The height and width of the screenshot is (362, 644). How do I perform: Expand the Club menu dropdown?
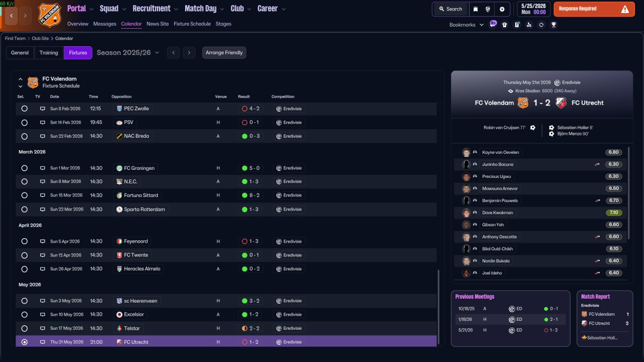pyautogui.click(x=249, y=9)
